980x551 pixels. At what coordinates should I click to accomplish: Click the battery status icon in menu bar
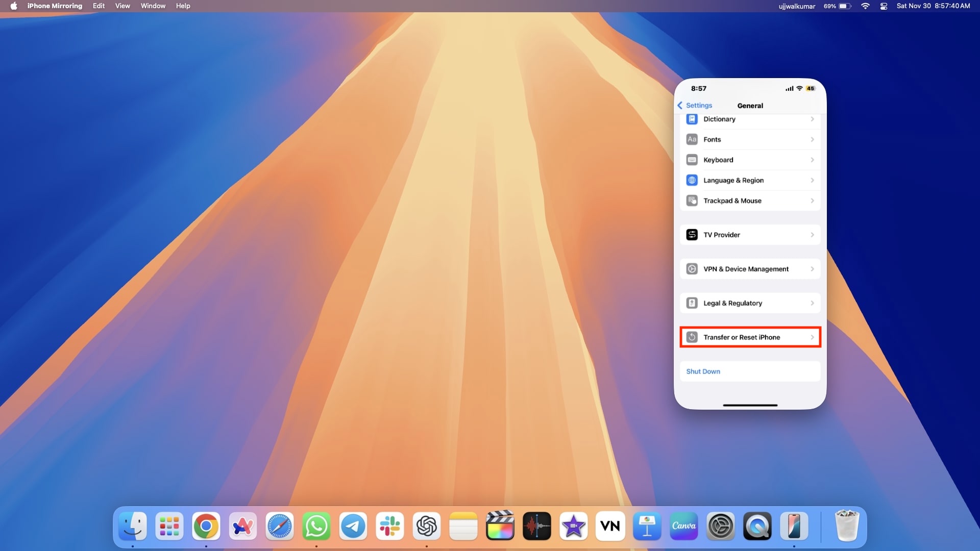tap(845, 6)
